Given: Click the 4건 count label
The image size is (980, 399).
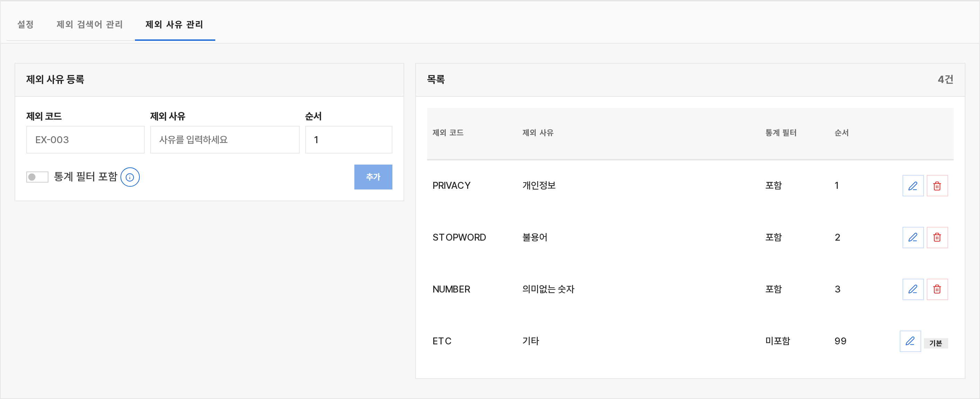Looking at the screenshot, I should click(945, 80).
